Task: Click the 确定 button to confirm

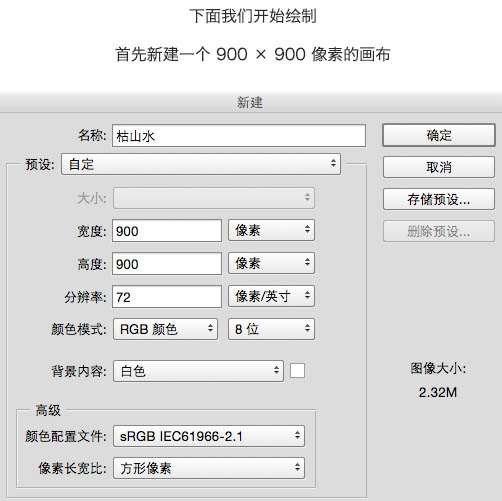Action: 439,135
